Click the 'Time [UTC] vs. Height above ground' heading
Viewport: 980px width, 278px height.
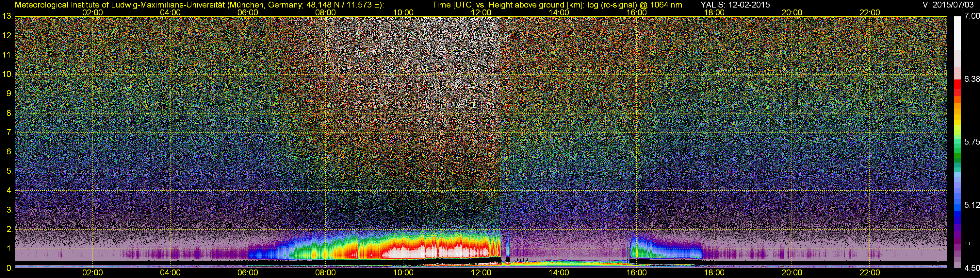pyautogui.click(x=557, y=5)
